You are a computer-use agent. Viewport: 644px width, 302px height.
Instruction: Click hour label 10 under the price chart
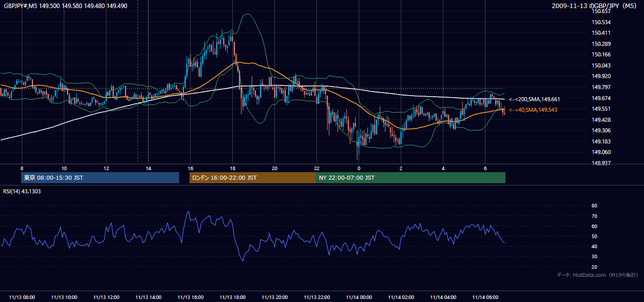point(64,168)
